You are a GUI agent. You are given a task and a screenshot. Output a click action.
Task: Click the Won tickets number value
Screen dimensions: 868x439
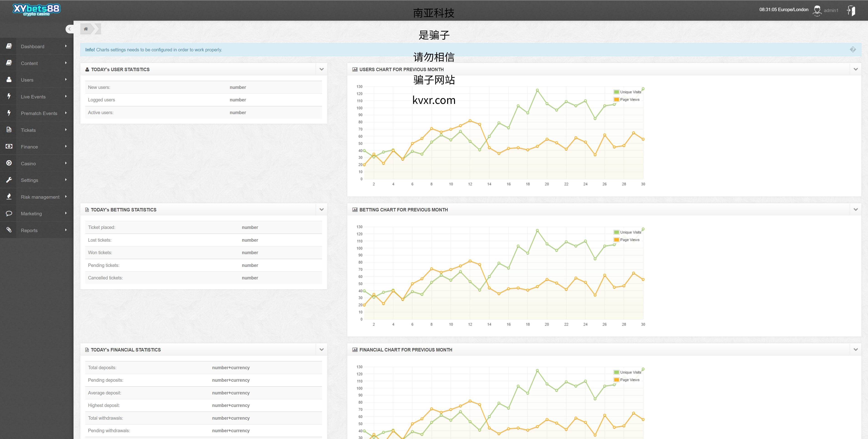tap(250, 253)
